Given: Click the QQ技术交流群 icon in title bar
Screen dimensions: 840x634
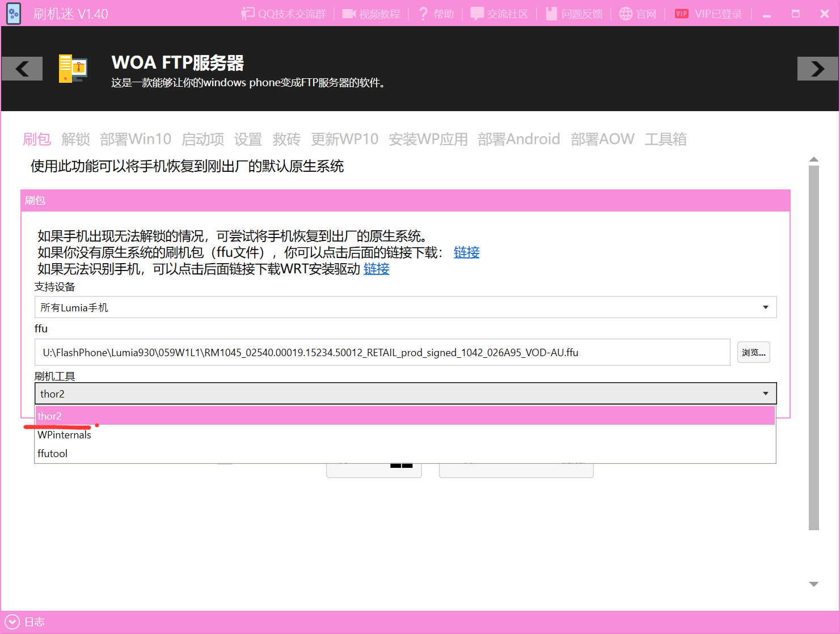Looking at the screenshot, I should (248, 14).
